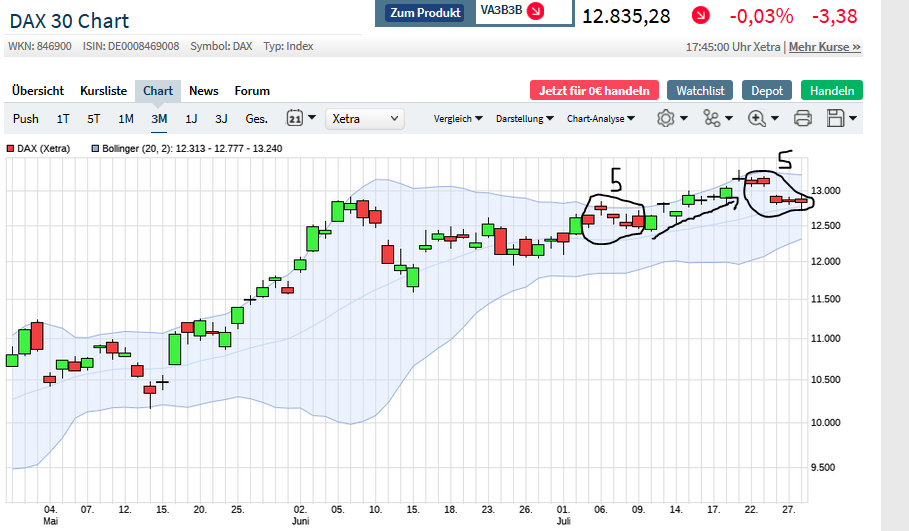Open the Chart-Analyse dropdown menu
909x531 pixels.
pyautogui.click(x=601, y=119)
